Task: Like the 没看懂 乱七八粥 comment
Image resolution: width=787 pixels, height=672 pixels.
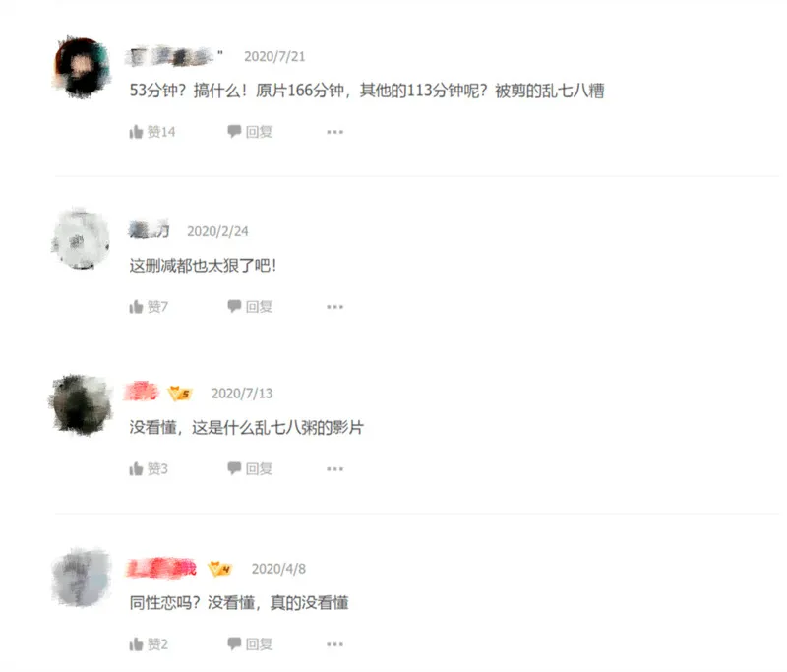Action: pyautogui.click(x=149, y=468)
